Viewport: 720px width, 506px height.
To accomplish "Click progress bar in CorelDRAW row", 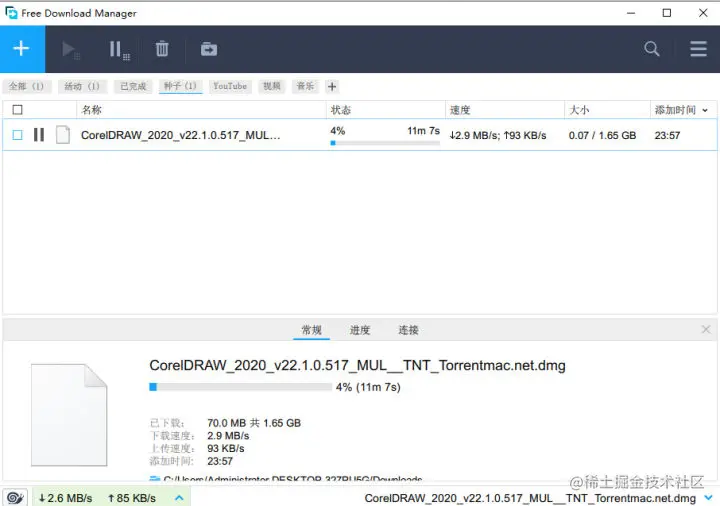I will 385,143.
